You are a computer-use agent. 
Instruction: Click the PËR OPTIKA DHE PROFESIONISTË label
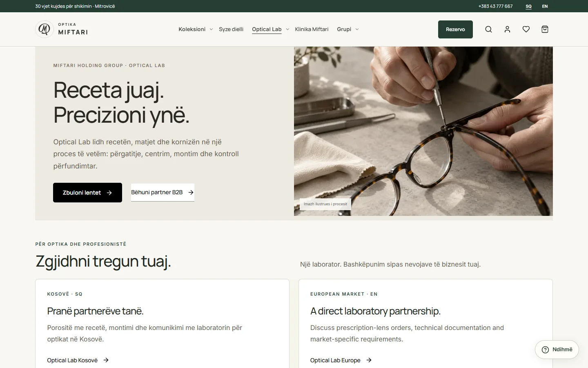coord(81,244)
